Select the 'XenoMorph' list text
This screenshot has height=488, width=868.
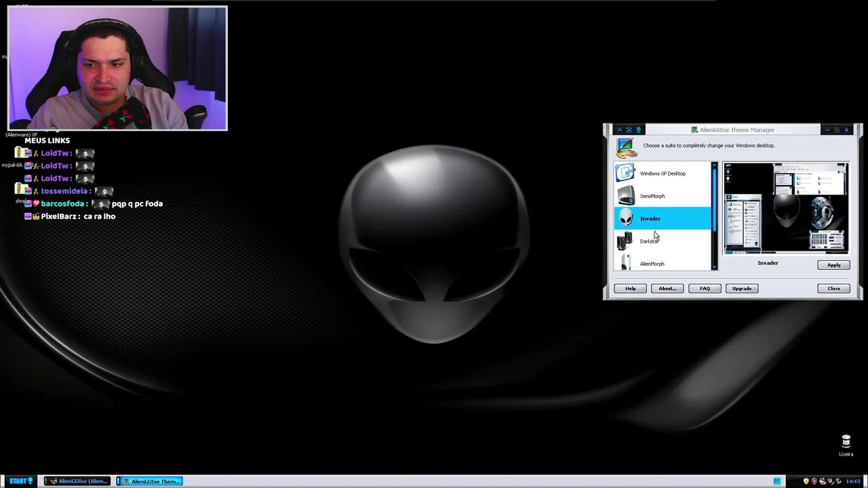pyautogui.click(x=652, y=196)
